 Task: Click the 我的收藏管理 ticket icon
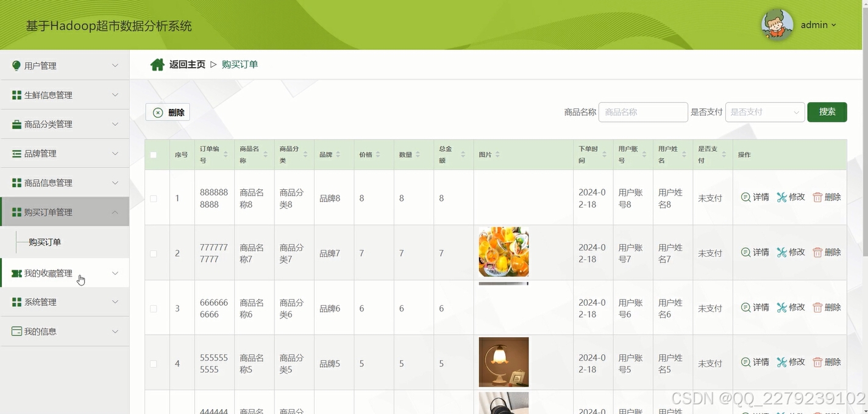tap(16, 273)
